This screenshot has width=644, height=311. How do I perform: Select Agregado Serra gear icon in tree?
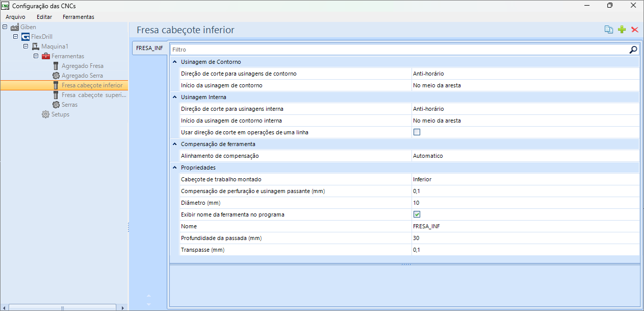(56, 76)
